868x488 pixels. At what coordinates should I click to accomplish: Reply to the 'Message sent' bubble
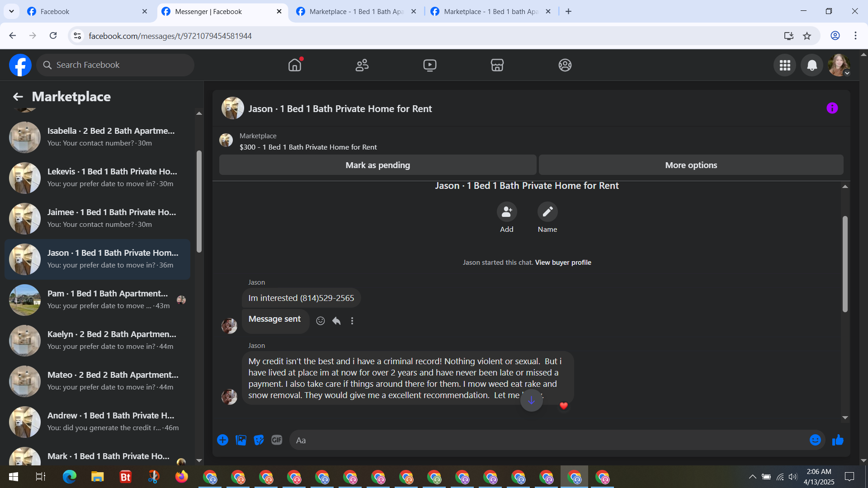coord(336,321)
